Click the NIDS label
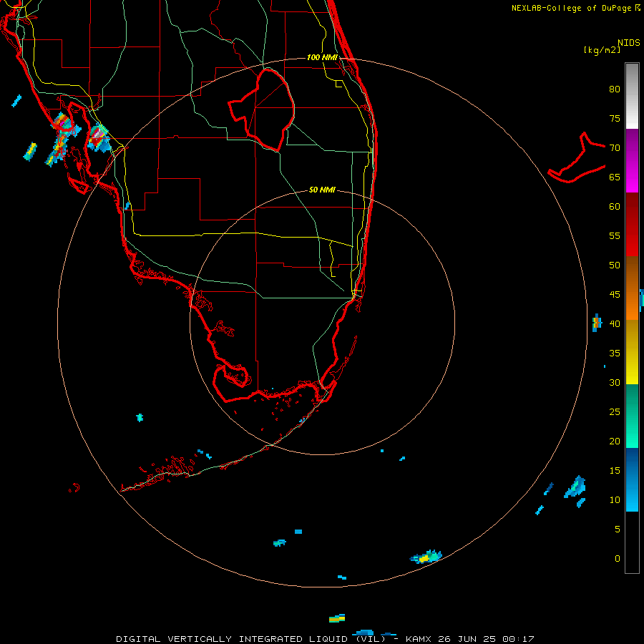 click(629, 43)
